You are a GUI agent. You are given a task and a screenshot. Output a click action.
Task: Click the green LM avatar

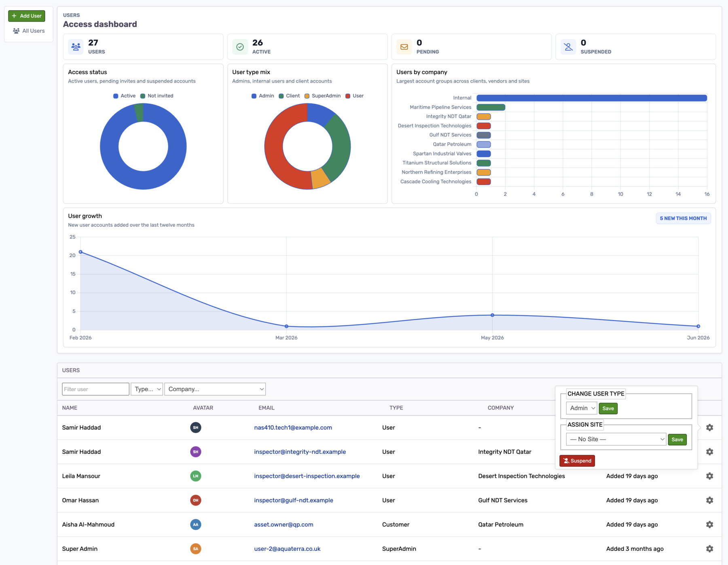click(x=196, y=476)
